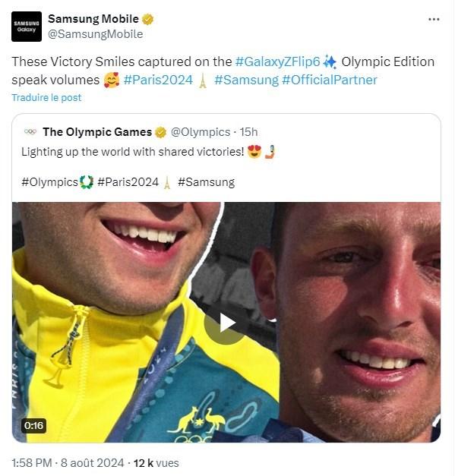The image size is (455, 476).
Task: Click the Samsung Galaxy profile avatar
Action: pyautogui.click(x=27, y=27)
